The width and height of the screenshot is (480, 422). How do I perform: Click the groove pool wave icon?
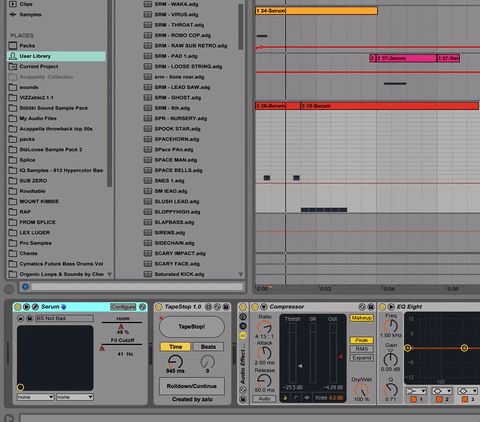9,289
